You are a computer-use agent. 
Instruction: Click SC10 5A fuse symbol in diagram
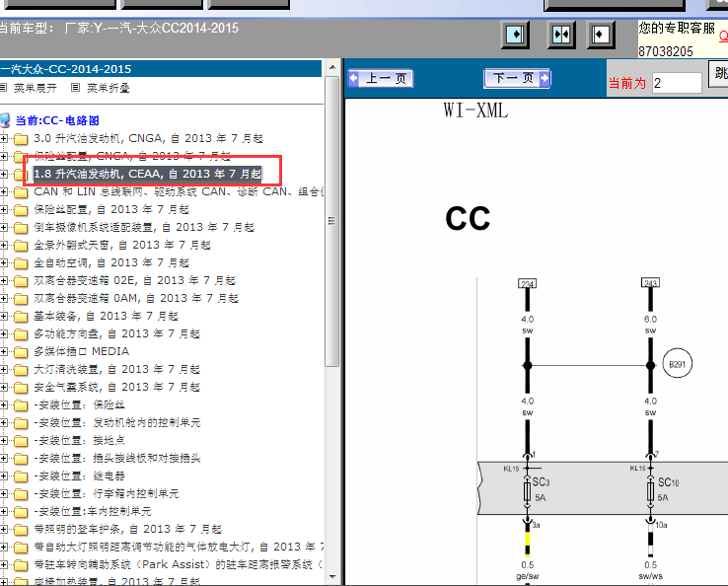(650, 491)
